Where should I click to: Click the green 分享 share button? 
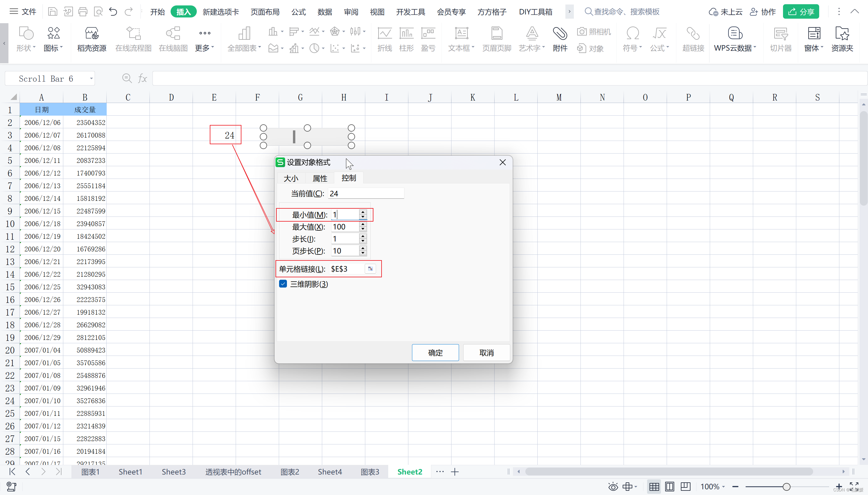[x=801, y=12]
